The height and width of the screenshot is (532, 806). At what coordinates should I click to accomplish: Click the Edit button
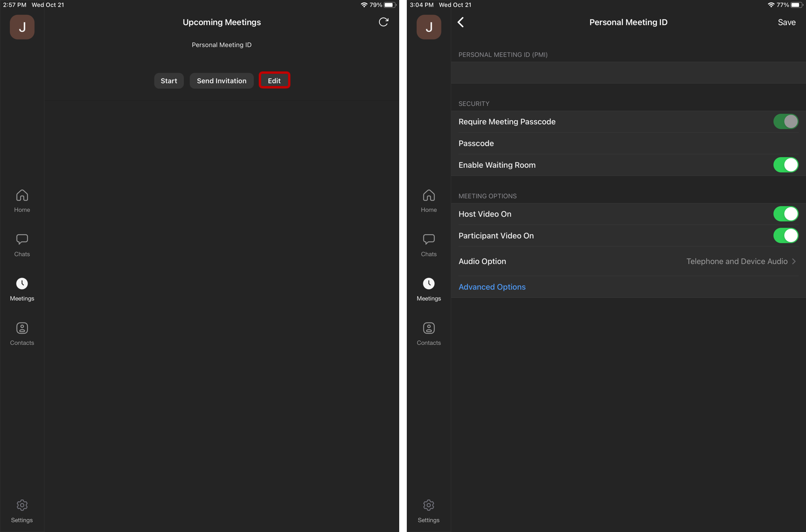[x=274, y=81]
